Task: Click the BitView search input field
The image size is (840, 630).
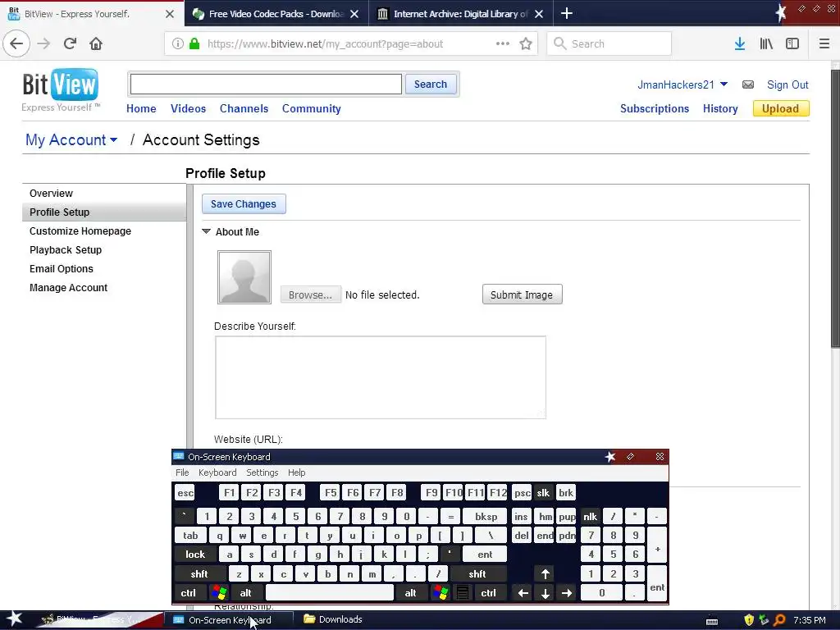Action: click(266, 84)
